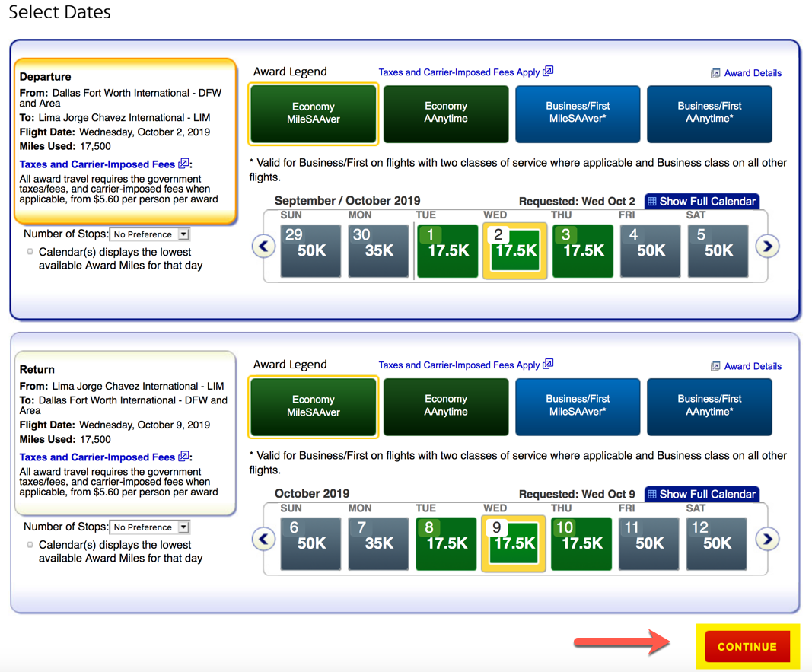Open external-link icon beside departure Taxes Fees Apply
Image resolution: width=812 pixels, height=672 pixels.
[x=548, y=71]
